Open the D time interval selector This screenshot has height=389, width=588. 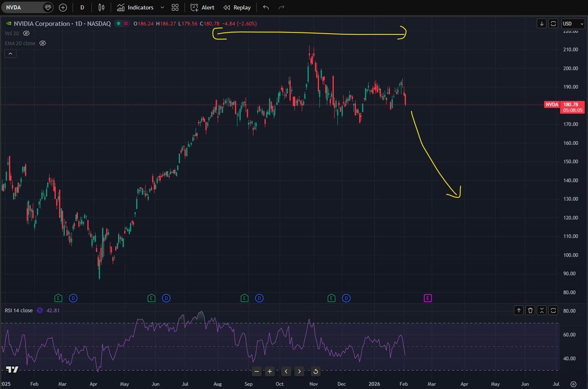[x=82, y=7]
